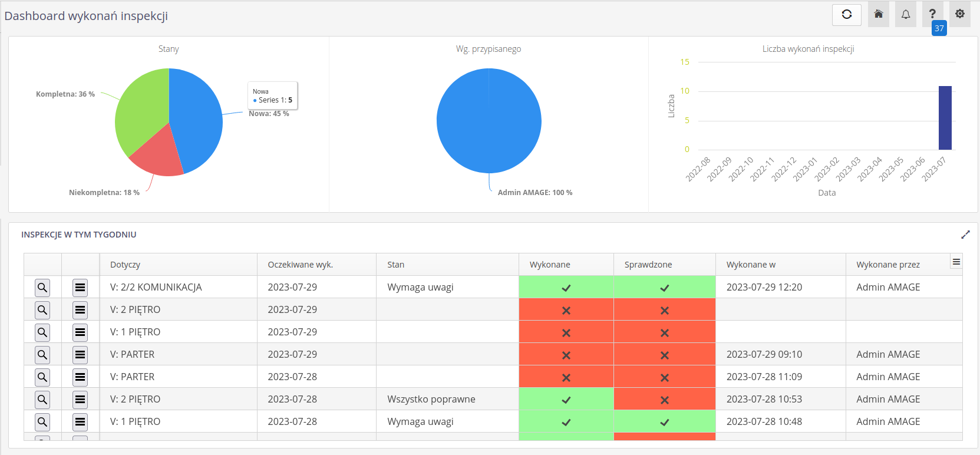Sort by Dotyczy column header
Viewport: 980px width, 455px height.
(x=178, y=265)
